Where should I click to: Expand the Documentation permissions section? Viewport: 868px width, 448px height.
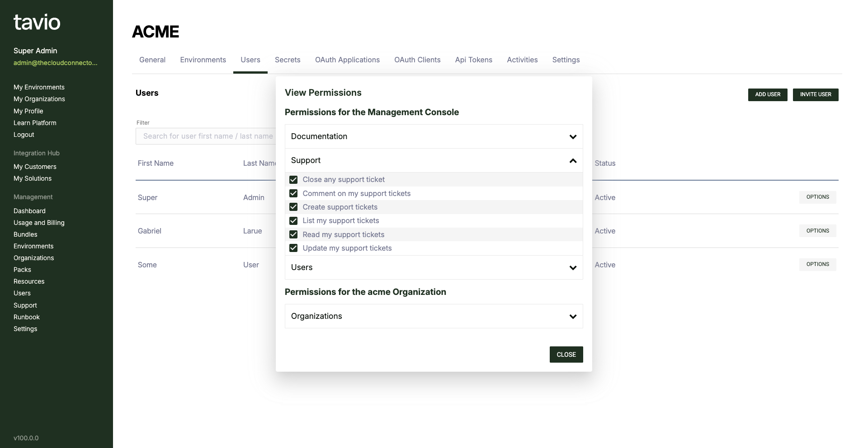point(434,136)
